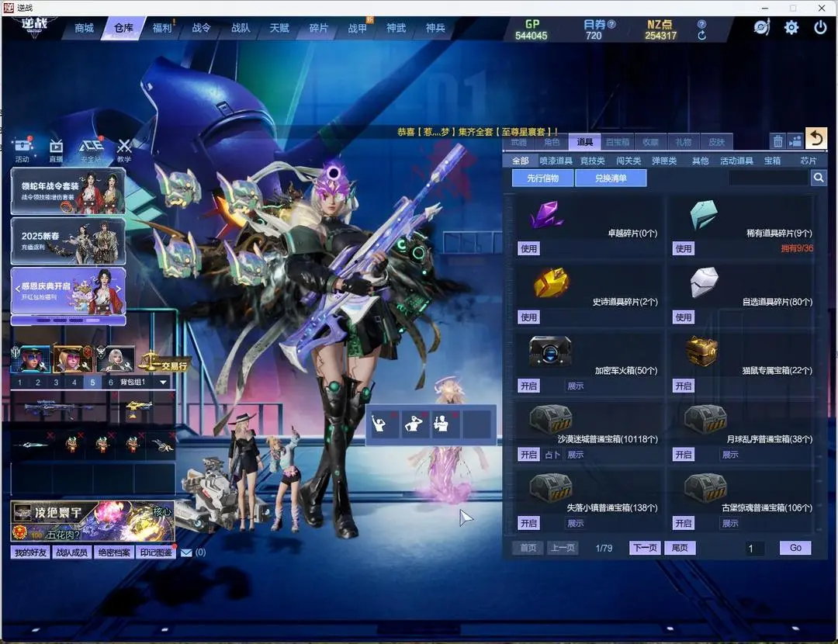Show next banner with right chevron
Image resolution: width=838 pixels, height=644 pixels.
pos(119,289)
